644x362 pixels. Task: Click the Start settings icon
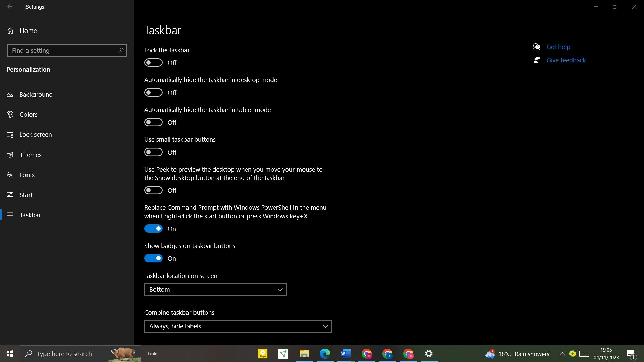pos(10,195)
